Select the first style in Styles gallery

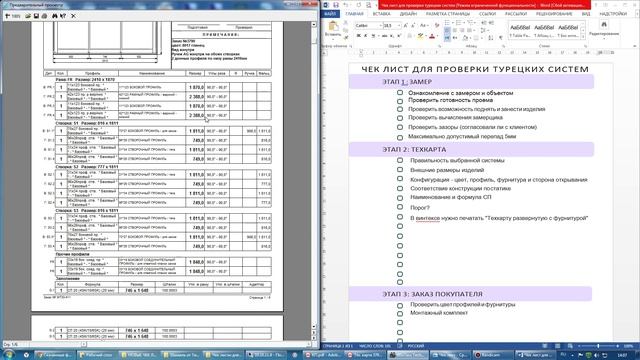point(520,31)
